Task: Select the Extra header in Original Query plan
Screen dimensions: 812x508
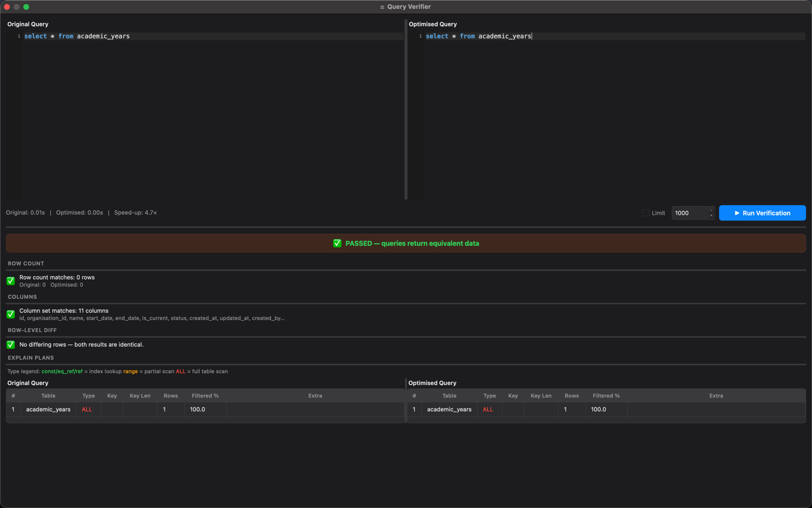Action: pos(315,396)
